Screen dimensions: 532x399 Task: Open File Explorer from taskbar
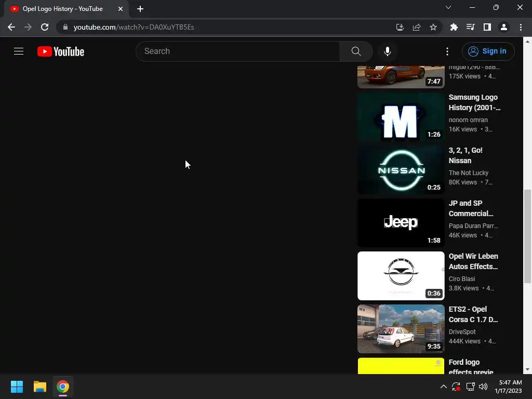pos(39,387)
